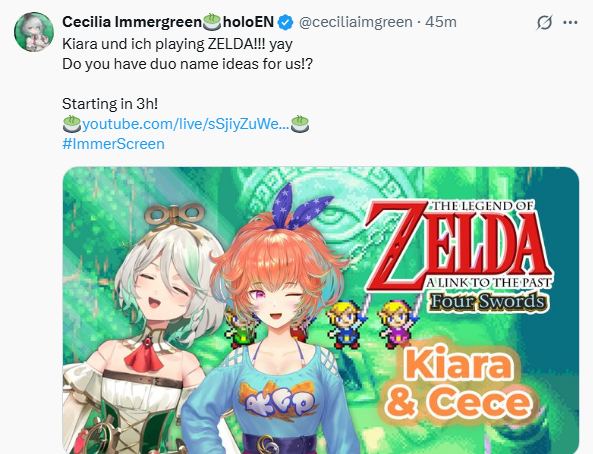This screenshot has width=593, height=454.
Task: Open the #ImmerScreen hashtag
Action: pos(113,144)
